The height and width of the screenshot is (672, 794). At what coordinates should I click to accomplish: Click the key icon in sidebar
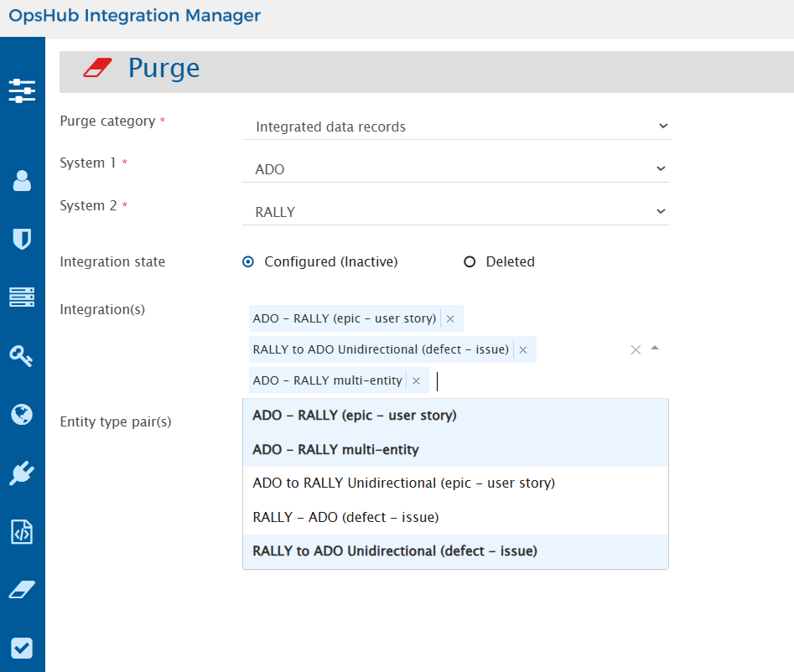point(22,355)
